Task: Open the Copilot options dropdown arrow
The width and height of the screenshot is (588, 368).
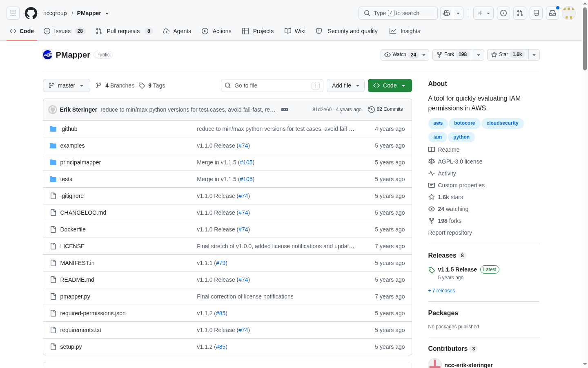Action: tap(458, 13)
